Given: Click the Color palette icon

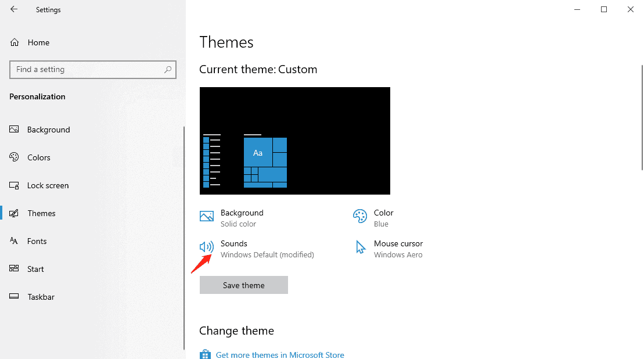Looking at the screenshot, I should [x=360, y=216].
